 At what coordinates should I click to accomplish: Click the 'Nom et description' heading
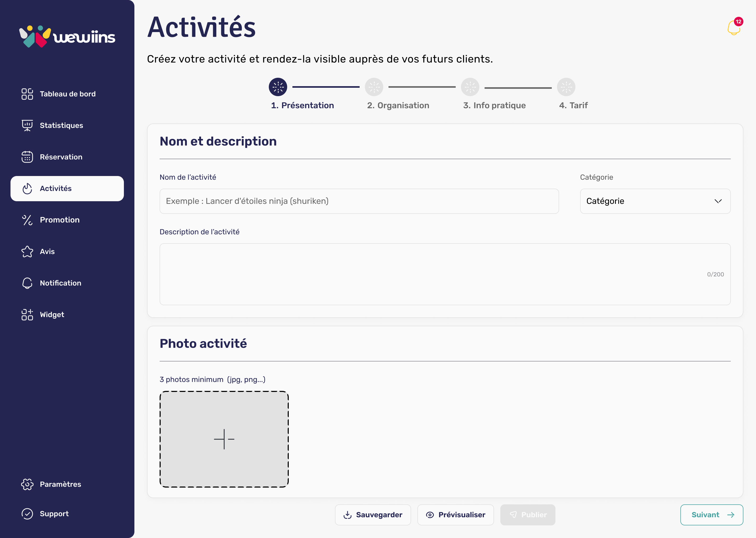218,141
